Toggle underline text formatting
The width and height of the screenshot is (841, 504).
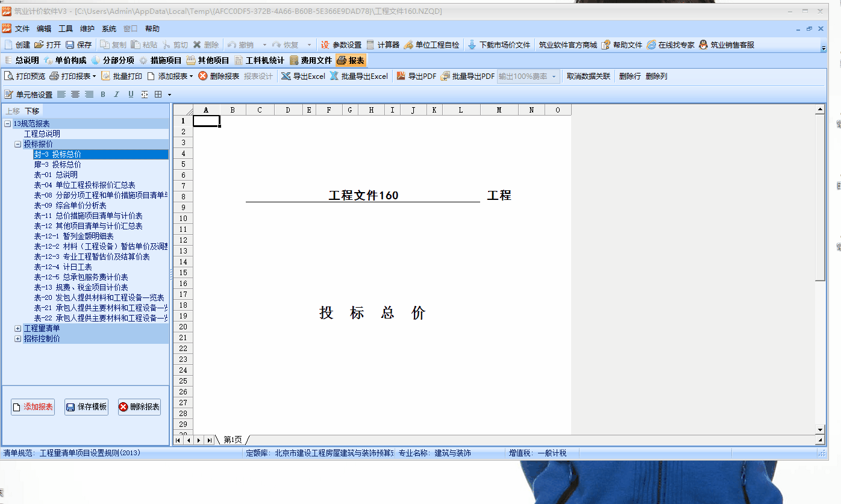click(x=131, y=95)
